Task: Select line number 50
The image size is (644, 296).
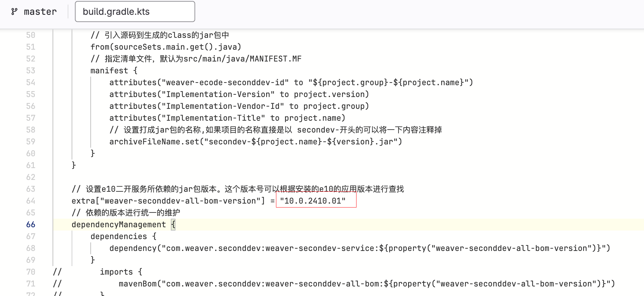Action: pyautogui.click(x=31, y=35)
